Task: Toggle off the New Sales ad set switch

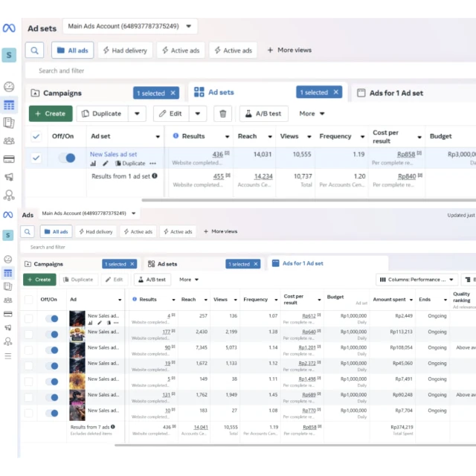Action: pos(67,158)
